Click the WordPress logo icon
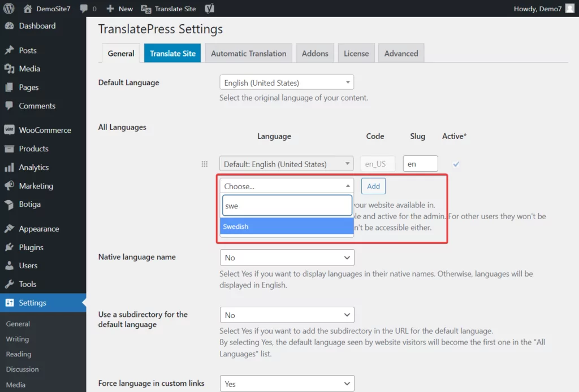Image resolution: width=579 pixels, height=392 pixels. [x=9, y=8]
